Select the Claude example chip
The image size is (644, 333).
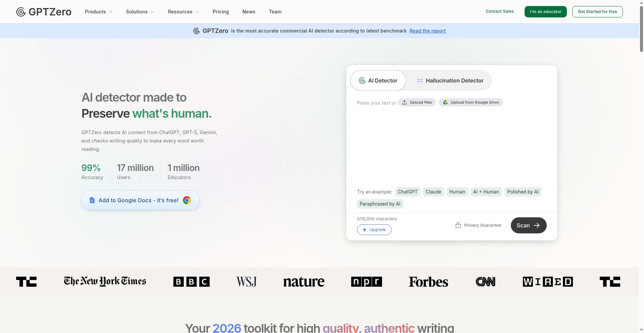coord(433,192)
